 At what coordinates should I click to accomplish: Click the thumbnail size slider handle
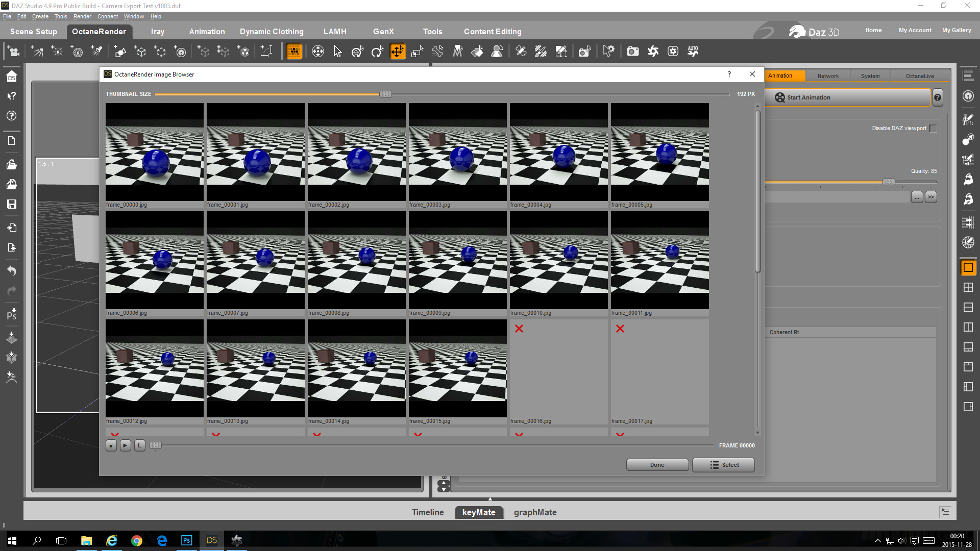385,94
